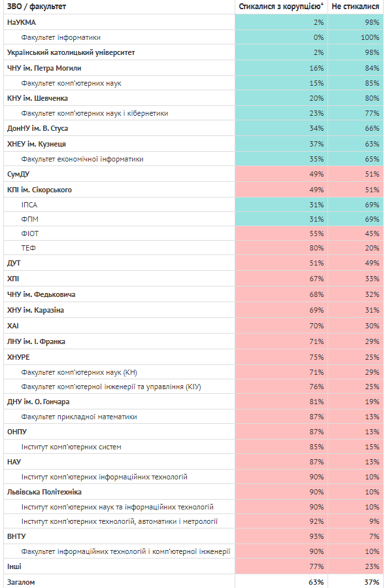The image size is (385, 588).
Task: Select the НаУКМА row name
Action: [x=22, y=22]
